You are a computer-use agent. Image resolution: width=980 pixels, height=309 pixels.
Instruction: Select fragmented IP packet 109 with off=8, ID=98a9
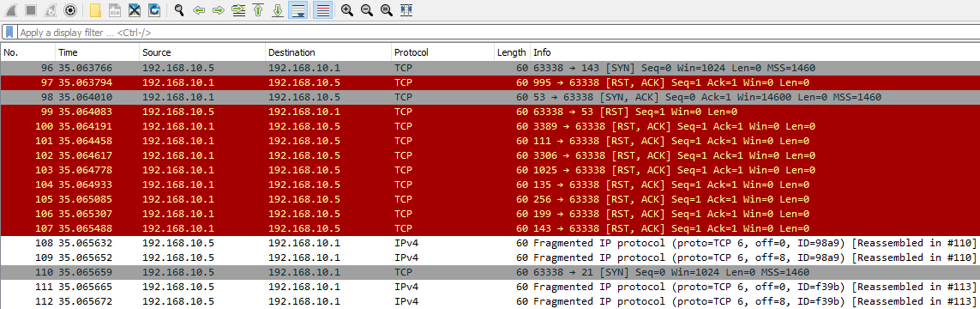[490, 257]
